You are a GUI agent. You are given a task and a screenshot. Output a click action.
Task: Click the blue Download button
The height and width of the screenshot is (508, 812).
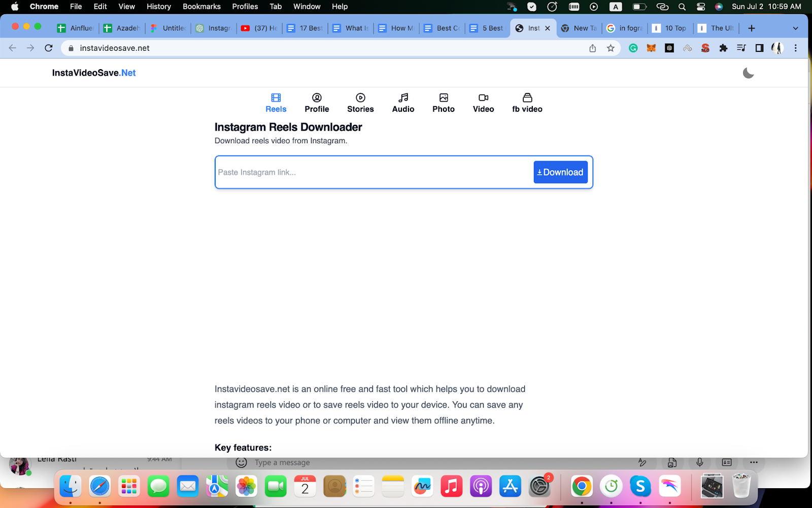(x=561, y=172)
